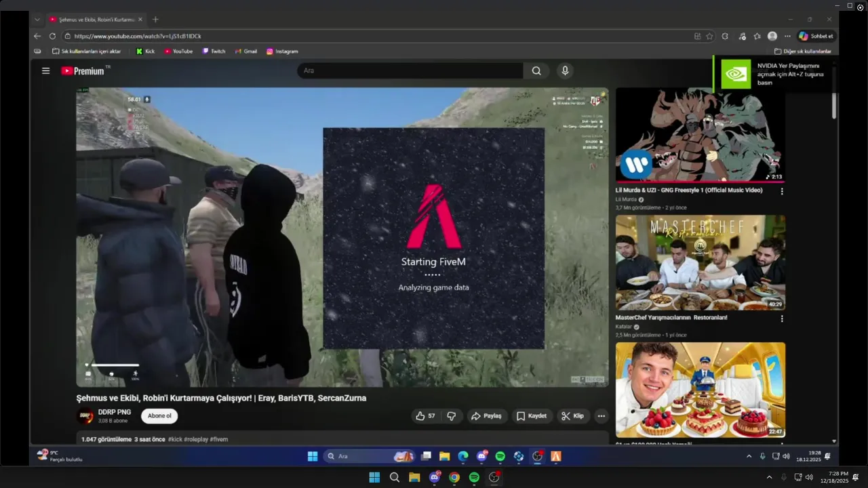Open Lil Murda & UZI video thumbnail
Screen dimensions: 868x488
click(x=701, y=136)
